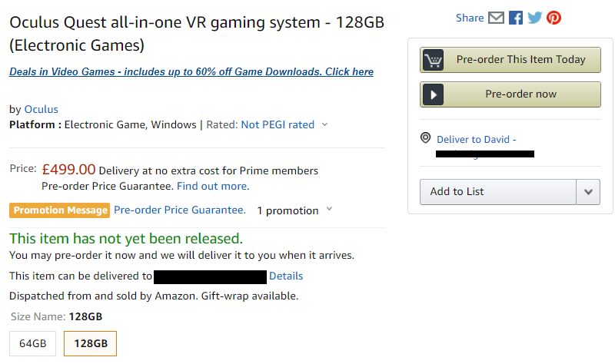Click the Add to List button
This screenshot has width=615, height=364.
point(498,192)
